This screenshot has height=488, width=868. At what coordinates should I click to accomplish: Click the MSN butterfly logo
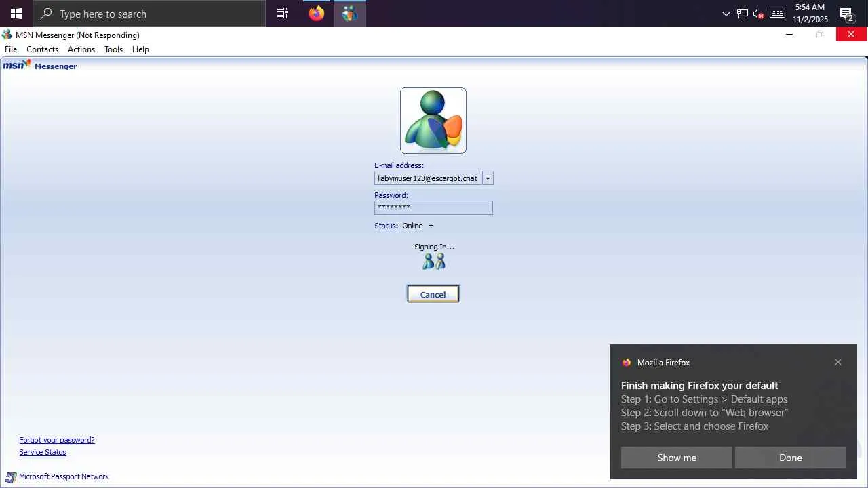coord(17,65)
